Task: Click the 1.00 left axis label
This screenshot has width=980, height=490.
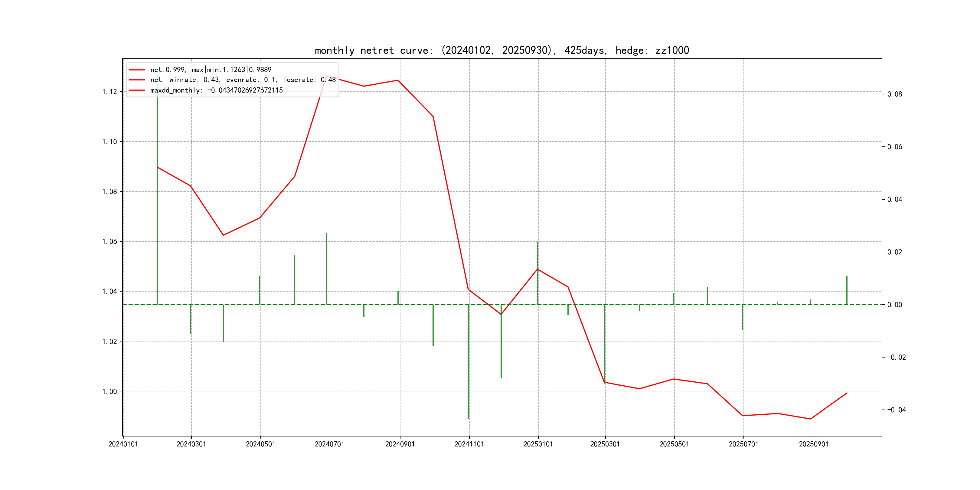Action: [109, 391]
